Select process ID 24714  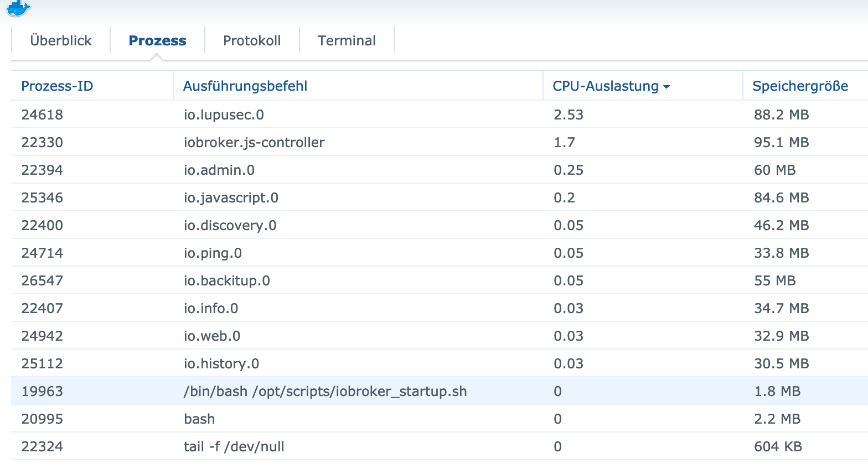click(42, 253)
